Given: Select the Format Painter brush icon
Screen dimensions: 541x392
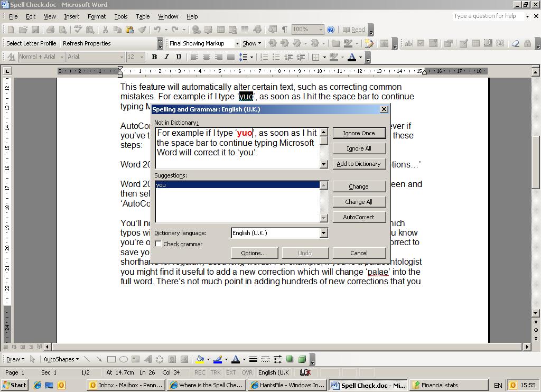Looking at the screenshot, I should [x=142, y=30].
